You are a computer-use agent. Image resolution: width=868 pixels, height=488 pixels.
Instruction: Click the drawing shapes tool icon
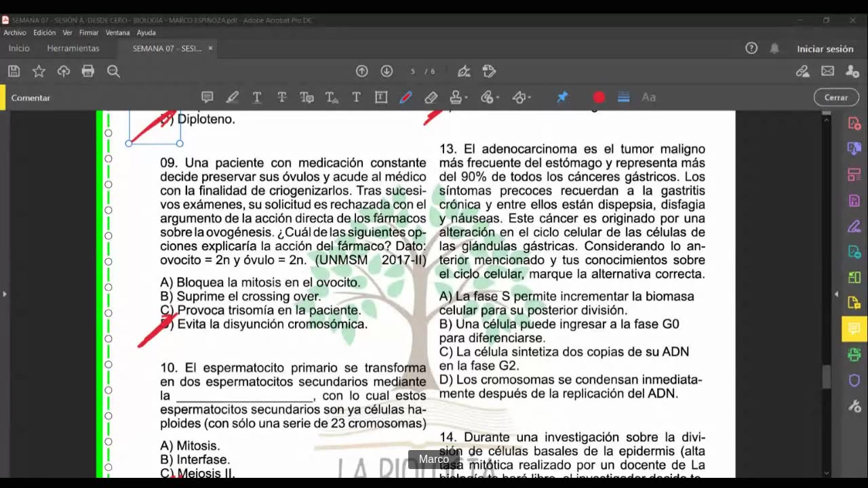519,98
